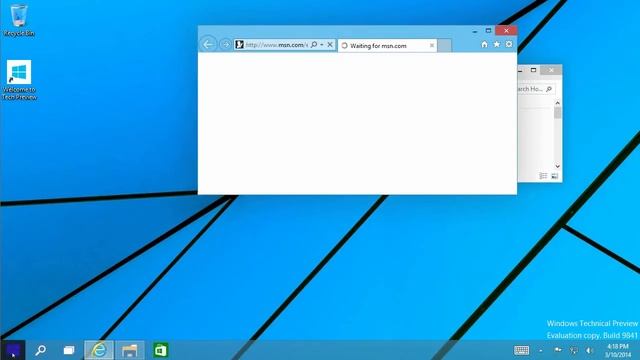This screenshot has width=640, height=360.
Task: Open the Favorites star in IE
Action: [497, 44]
